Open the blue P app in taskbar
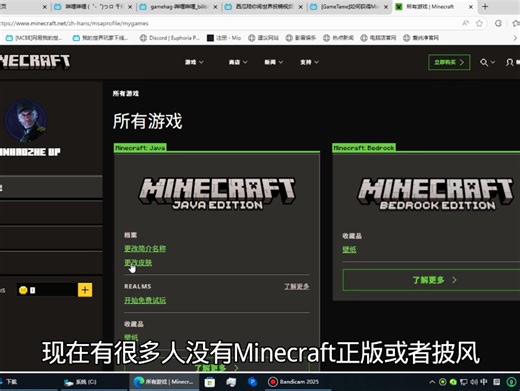 252,382
